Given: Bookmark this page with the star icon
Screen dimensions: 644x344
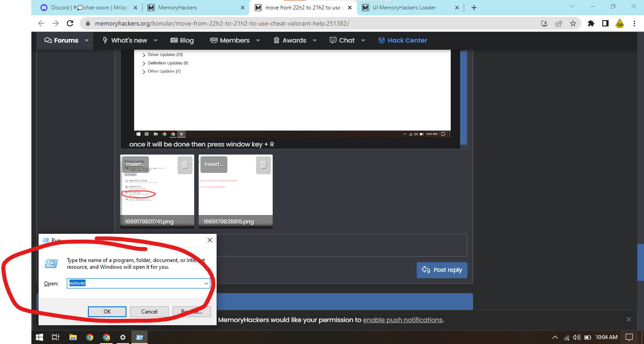Looking at the screenshot, I should (x=573, y=23).
